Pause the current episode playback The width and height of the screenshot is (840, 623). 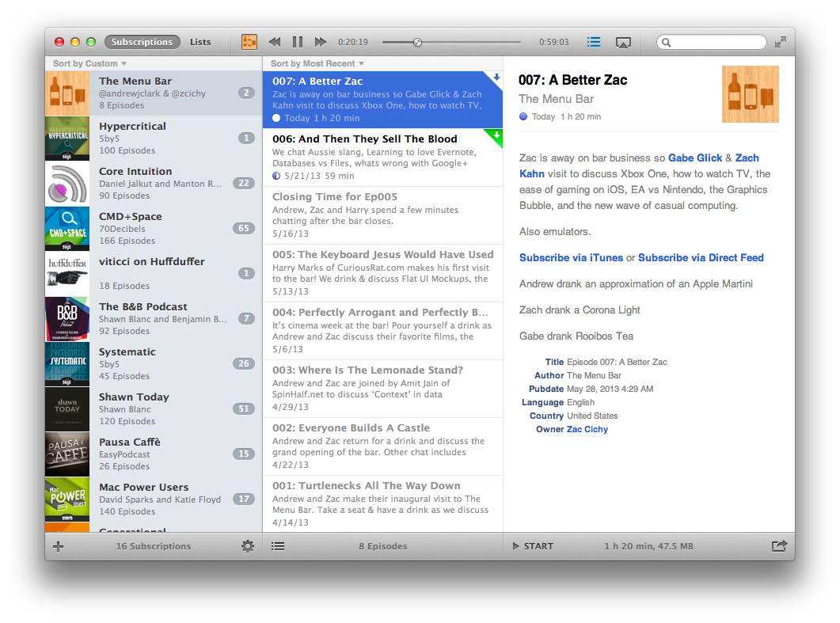[x=298, y=42]
